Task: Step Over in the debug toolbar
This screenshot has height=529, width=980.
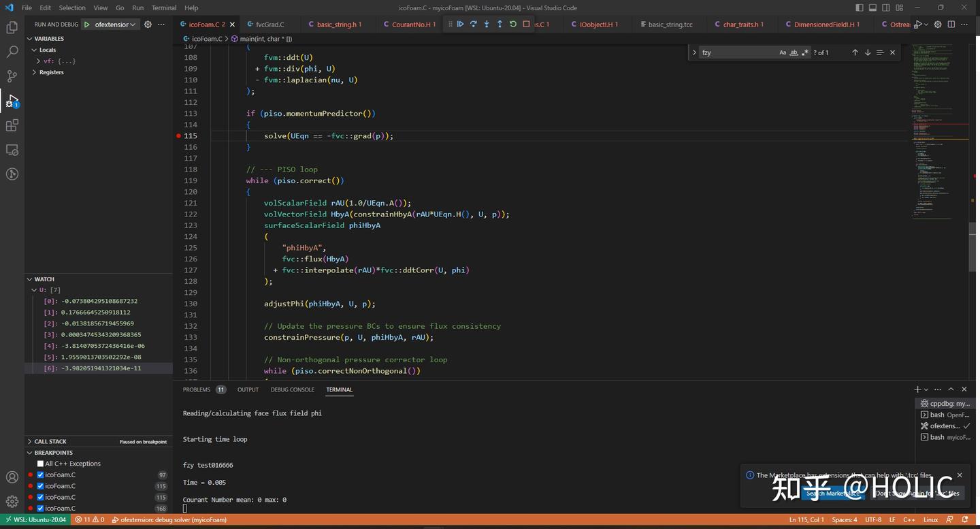Action: coord(474,24)
